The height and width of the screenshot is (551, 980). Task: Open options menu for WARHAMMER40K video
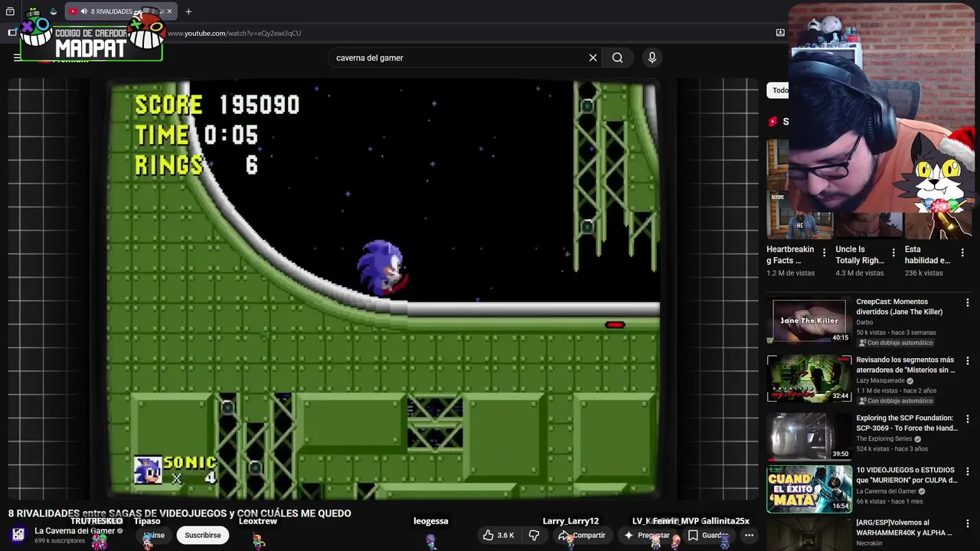click(968, 524)
